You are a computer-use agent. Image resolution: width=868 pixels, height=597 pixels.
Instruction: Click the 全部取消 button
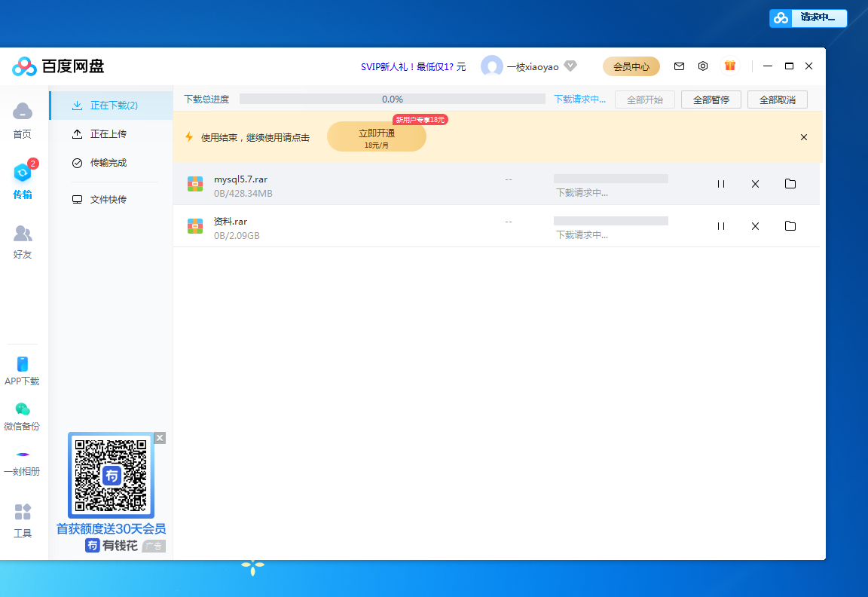778,99
